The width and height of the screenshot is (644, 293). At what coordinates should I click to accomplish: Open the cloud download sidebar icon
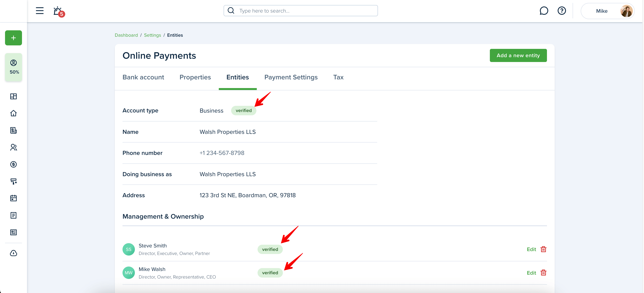14,253
